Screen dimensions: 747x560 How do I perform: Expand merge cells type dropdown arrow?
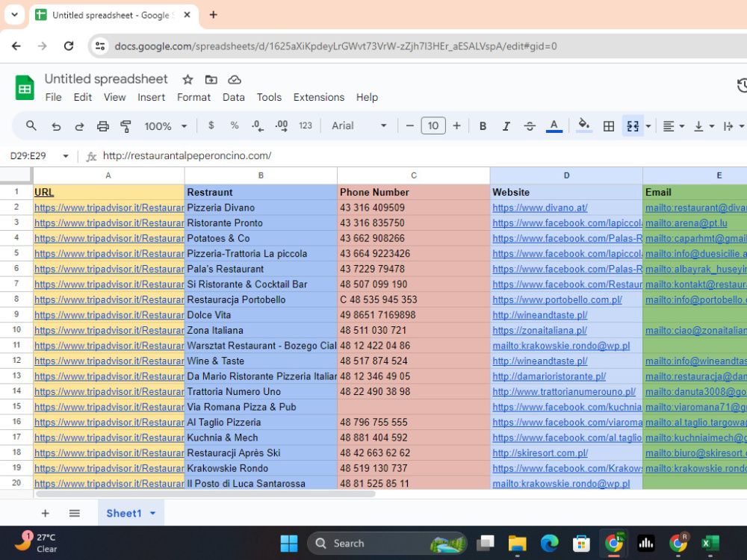(648, 126)
